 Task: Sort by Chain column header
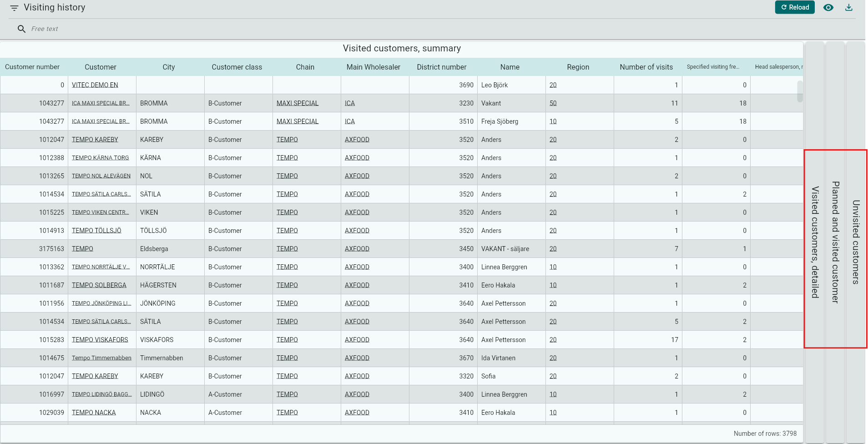click(305, 67)
